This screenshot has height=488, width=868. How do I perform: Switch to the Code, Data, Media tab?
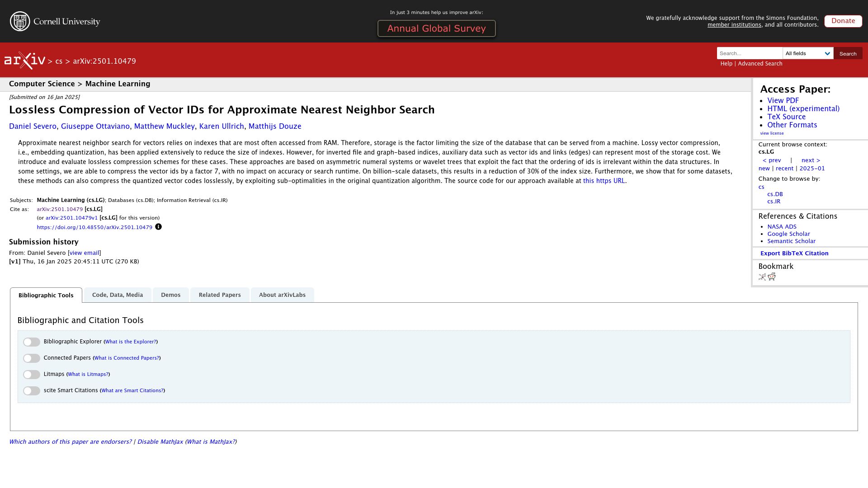tap(118, 295)
